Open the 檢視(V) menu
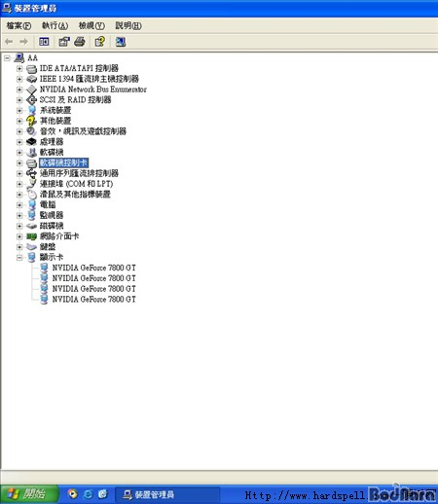Screen dimensions: 438x504 [91, 25]
